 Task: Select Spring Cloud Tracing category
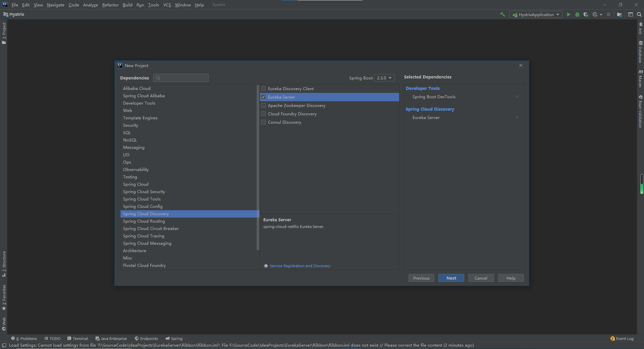coord(189,236)
